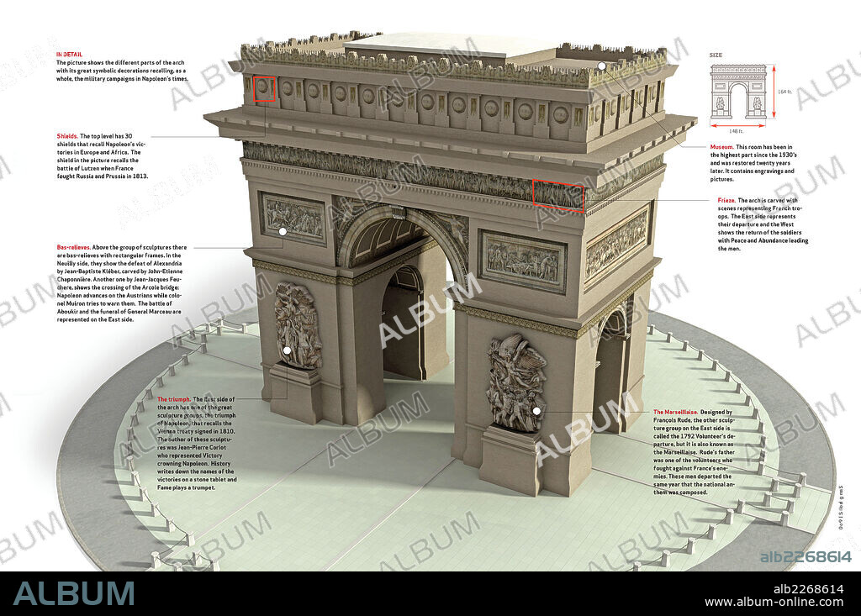Image resolution: width=861 pixels, height=616 pixels.
Task: Click the 148 ft width measurement arrow
Action: pyautogui.click(x=737, y=125)
